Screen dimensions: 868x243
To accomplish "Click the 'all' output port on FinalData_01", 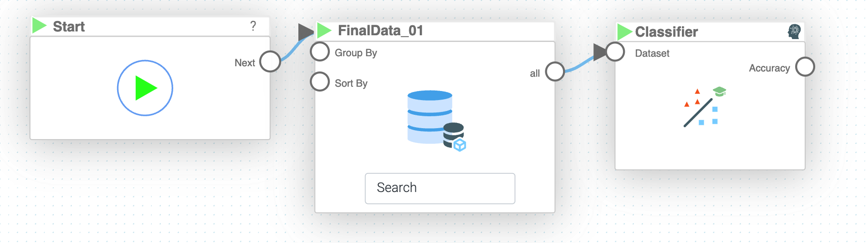I will pos(555,72).
